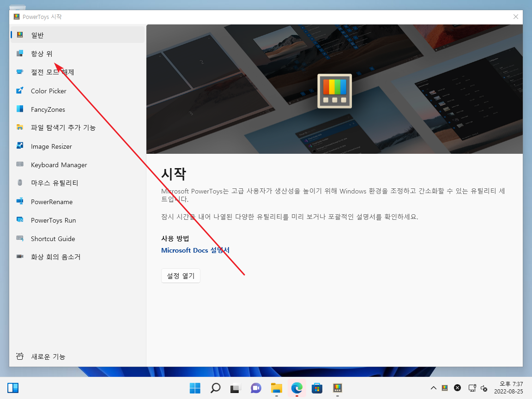Screen dimensions: 532x399
Task: Expand the hidden tray icons chevron
Action: [x=433, y=388]
